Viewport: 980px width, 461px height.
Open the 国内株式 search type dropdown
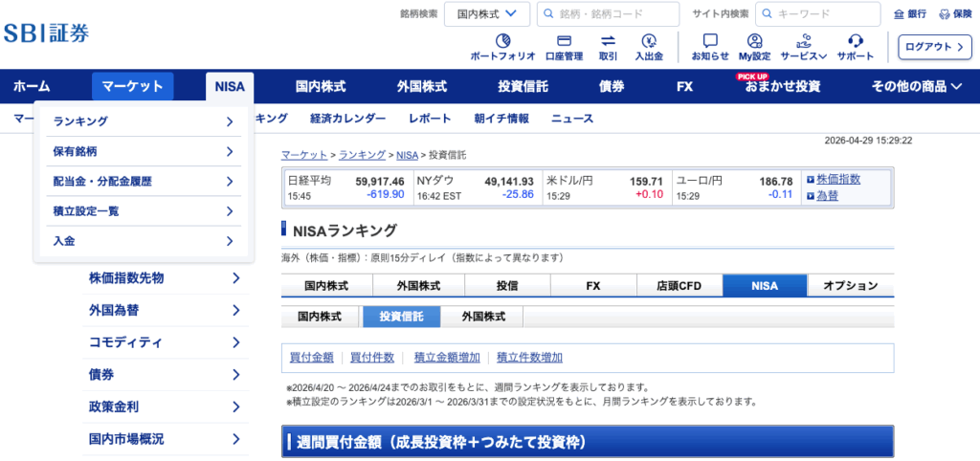(x=487, y=13)
